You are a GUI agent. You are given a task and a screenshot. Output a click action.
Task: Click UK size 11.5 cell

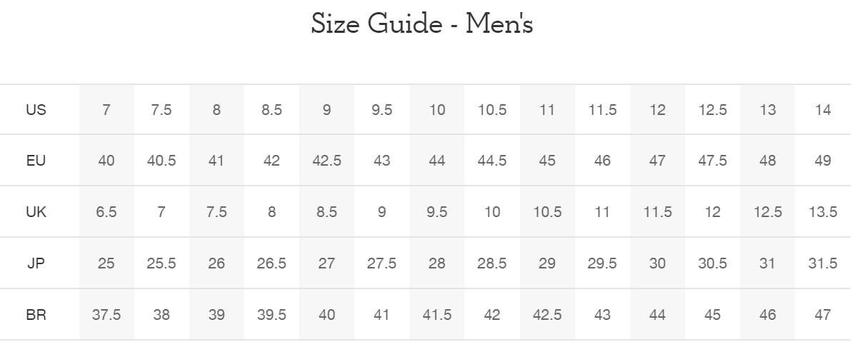(x=657, y=212)
